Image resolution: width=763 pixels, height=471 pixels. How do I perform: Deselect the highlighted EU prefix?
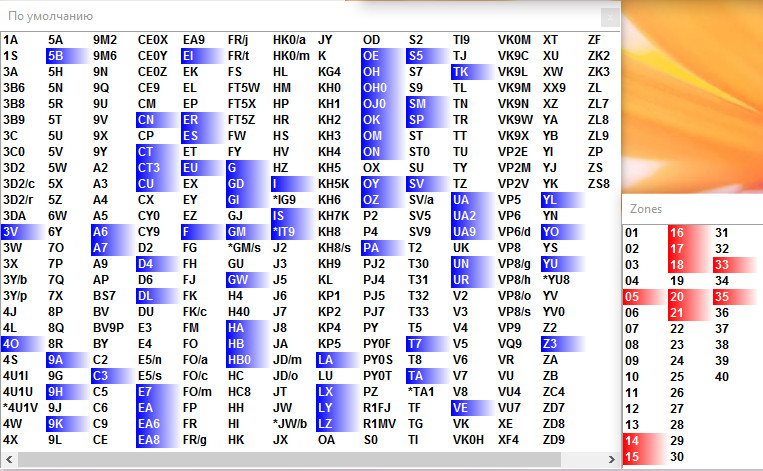[190, 168]
